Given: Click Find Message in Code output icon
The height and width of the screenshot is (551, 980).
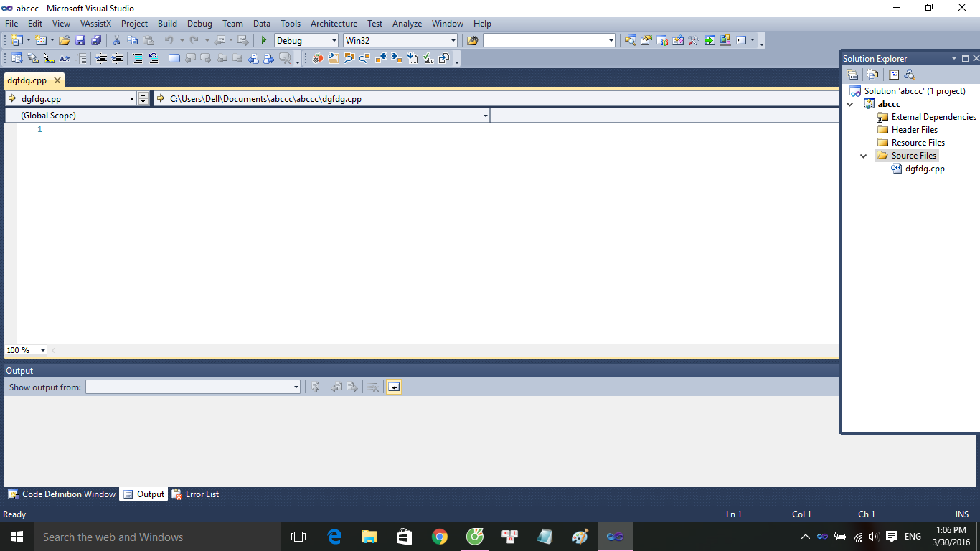Looking at the screenshot, I should point(315,387).
